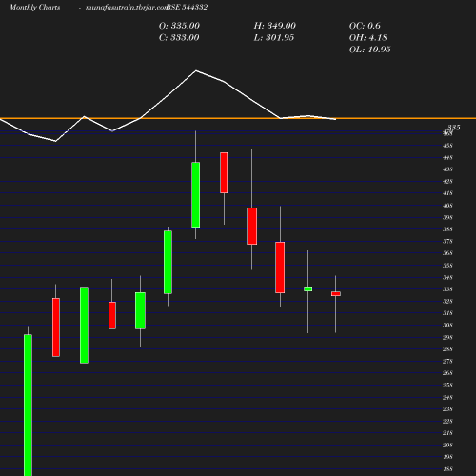Click the 225 price axis label
The image size is (476, 476).
click(x=447, y=422)
